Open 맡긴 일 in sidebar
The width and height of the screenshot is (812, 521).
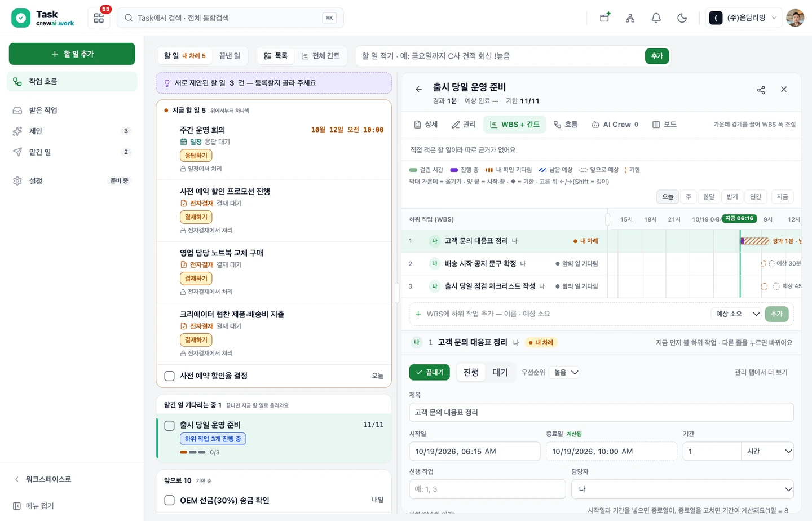tap(72, 152)
